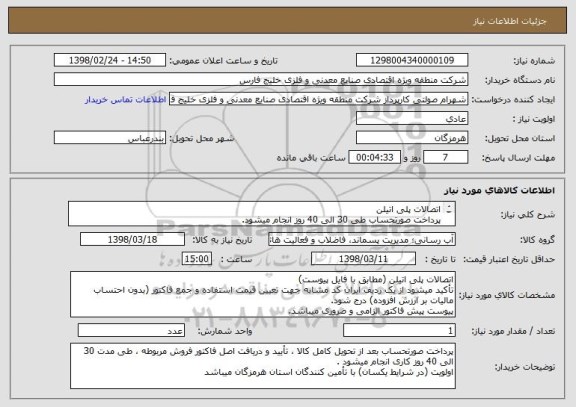The image size is (576, 407).
Task: Select the required quantity field showing 1
Action: (x=399, y=331)
